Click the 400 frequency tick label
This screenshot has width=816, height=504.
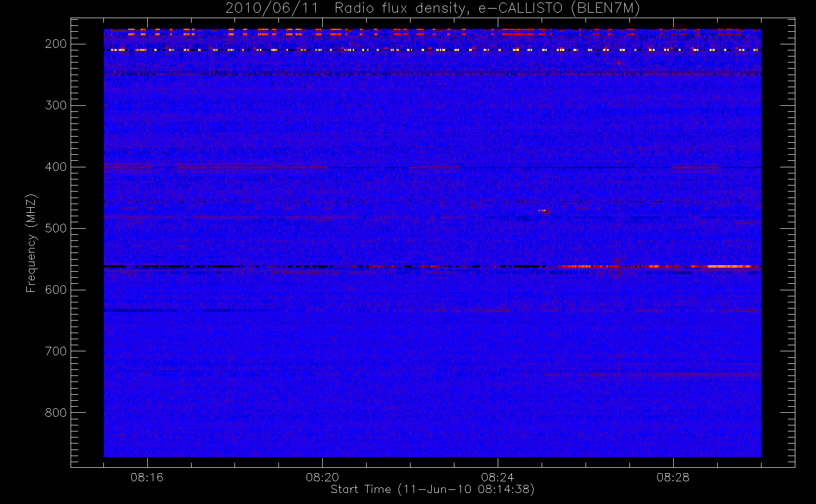pyautogui.click(x=55, y=167)
